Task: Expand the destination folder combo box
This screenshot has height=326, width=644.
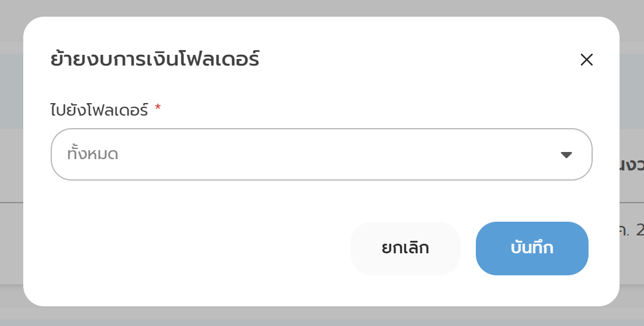Action: coord(321,154)
